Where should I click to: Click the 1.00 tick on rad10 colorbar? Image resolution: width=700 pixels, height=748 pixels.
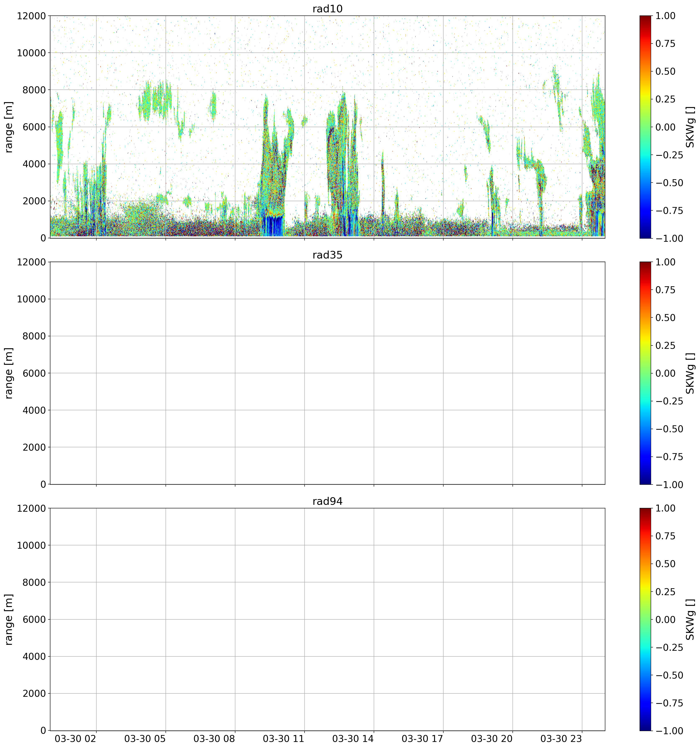click(665, 16)
